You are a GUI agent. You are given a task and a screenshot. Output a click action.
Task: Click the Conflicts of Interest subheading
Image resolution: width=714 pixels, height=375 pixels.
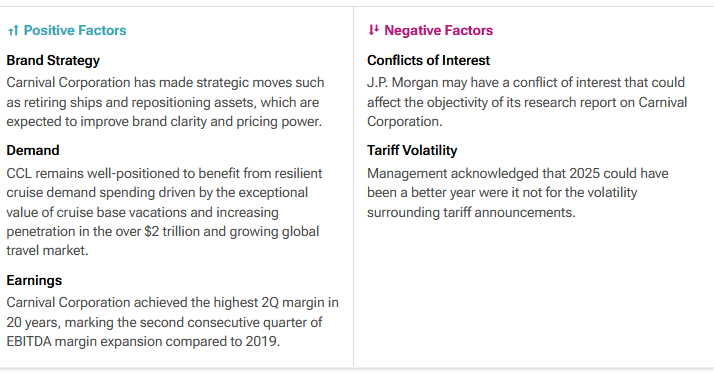tap(428, 61)
